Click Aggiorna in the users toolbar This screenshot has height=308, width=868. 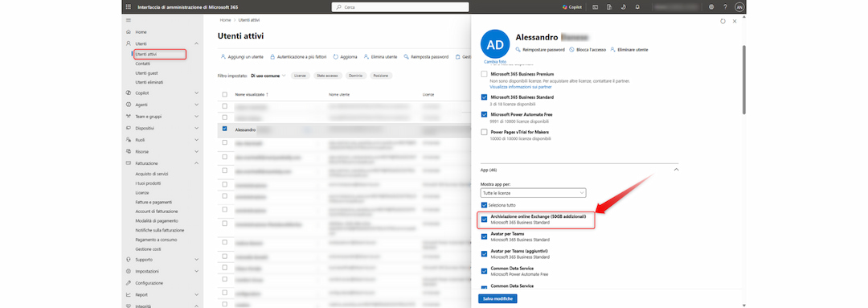click(x=345, y=56)
